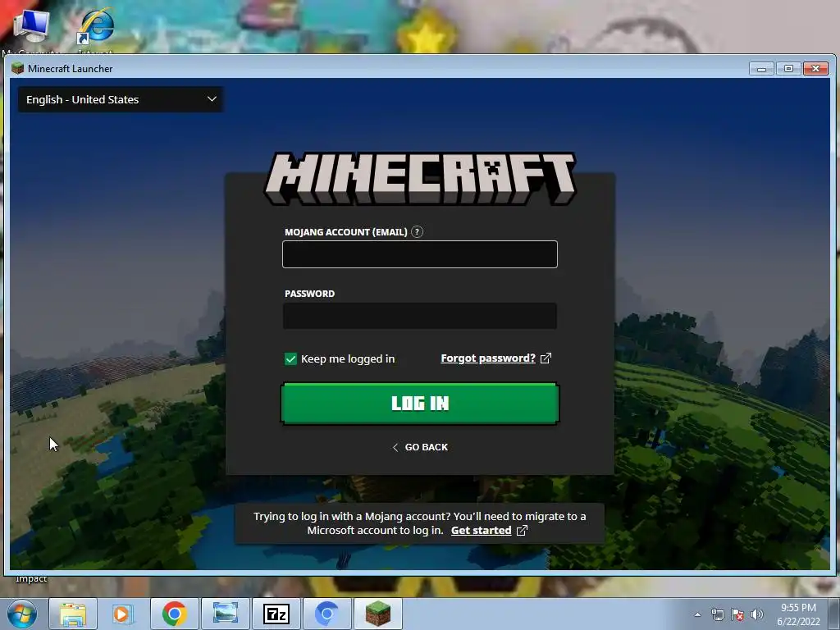Open the English - United States language dropdown
Viewport: 840px width, 630px height.
click(121, 99)
